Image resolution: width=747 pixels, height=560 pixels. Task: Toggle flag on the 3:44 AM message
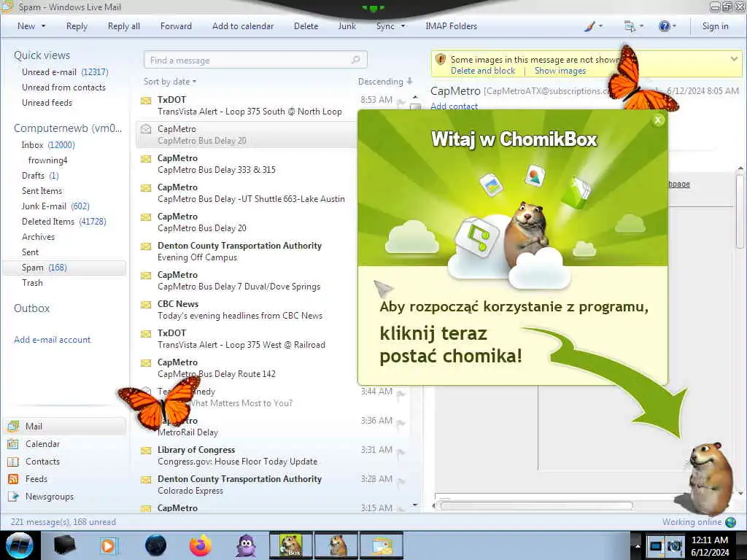pyautogui.click(x=400, y=393)
